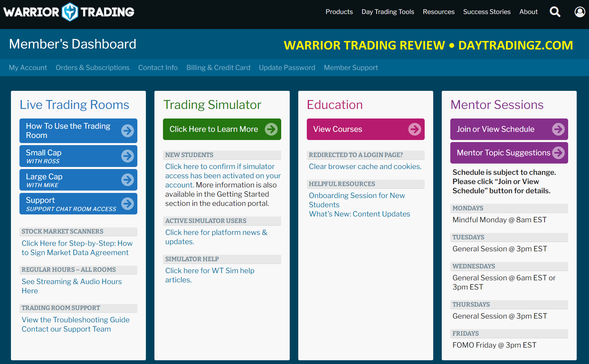The height and width of the screenshot is (364, 589).
Task: Click the search magnifier icon
Action: 555,12
